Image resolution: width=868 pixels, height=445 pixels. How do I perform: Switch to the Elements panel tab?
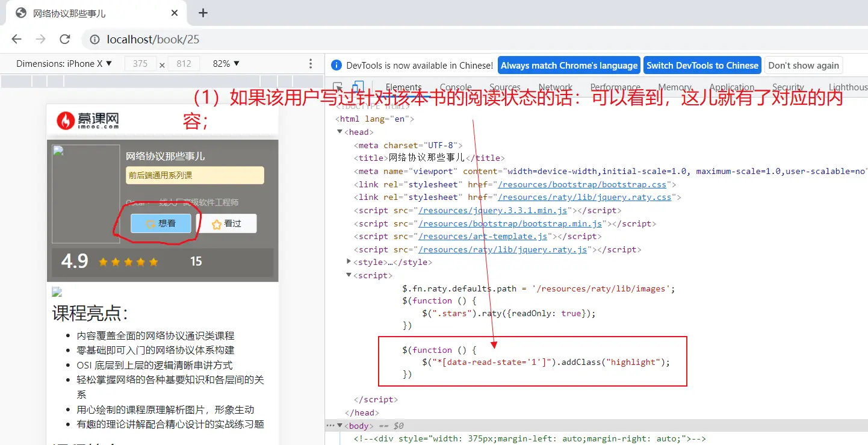(403, 87)
